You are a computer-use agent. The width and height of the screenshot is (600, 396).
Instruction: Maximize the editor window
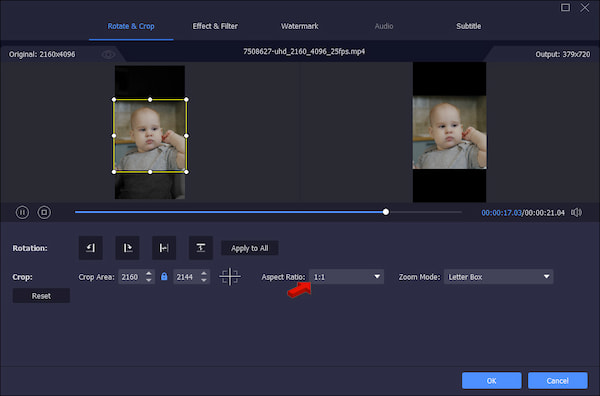565,7
